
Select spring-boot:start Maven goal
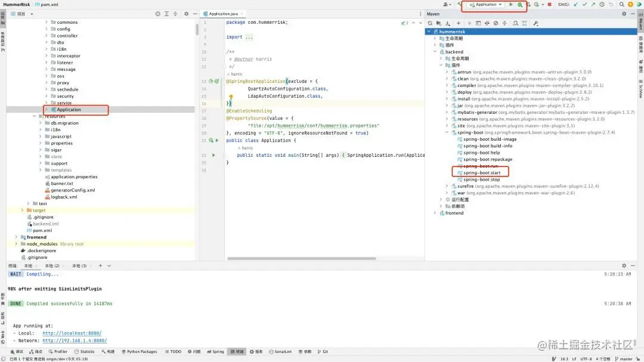(482, 173)
